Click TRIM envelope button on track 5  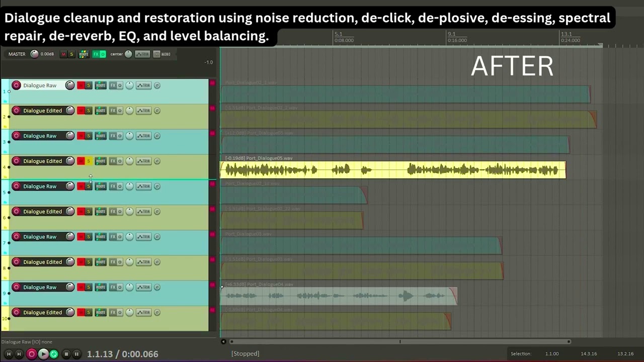click(x=143, y=186)
